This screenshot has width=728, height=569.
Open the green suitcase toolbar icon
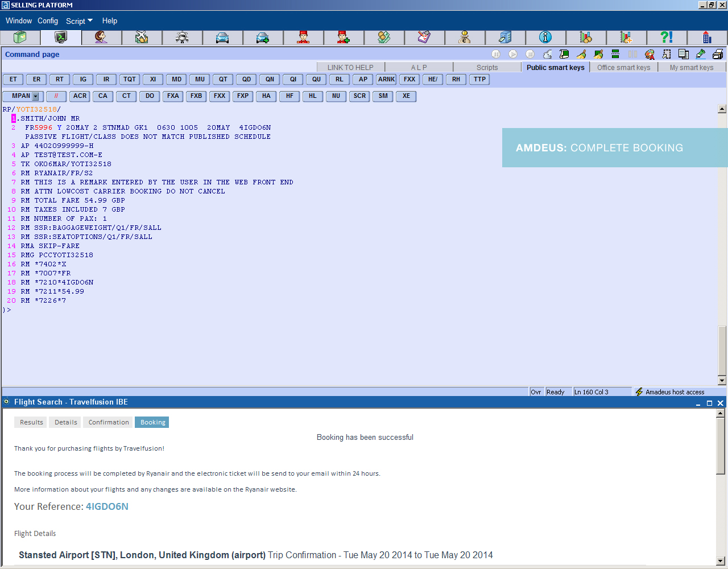[x=20, y=38]
